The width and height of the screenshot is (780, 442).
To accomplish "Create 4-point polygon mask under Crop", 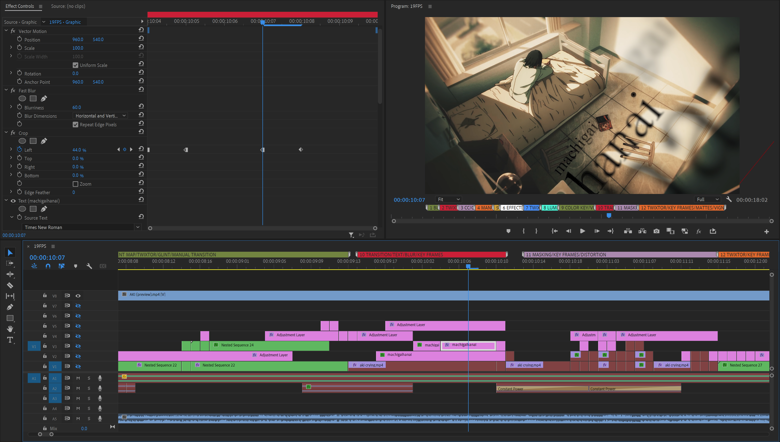I will [33, 141].
